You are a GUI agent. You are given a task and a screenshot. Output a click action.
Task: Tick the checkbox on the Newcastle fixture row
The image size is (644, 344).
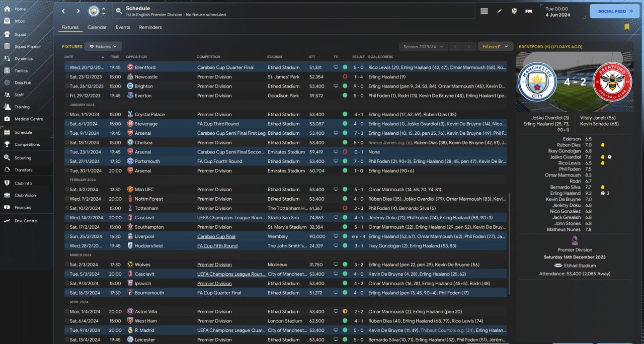[x=67, y=77]
